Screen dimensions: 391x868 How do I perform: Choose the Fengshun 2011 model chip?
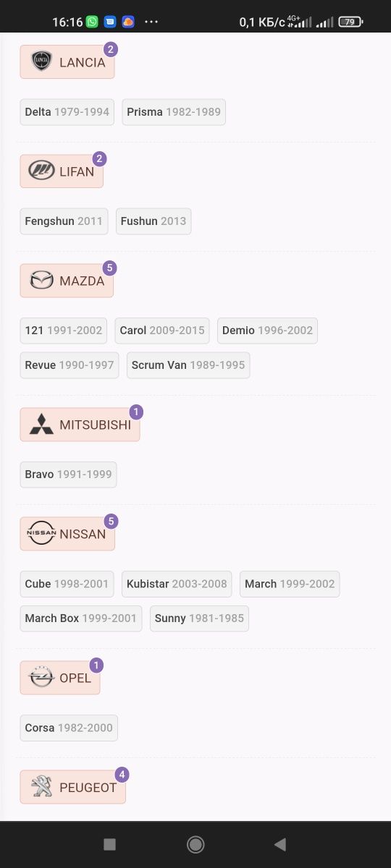click(x=64, y=221)
